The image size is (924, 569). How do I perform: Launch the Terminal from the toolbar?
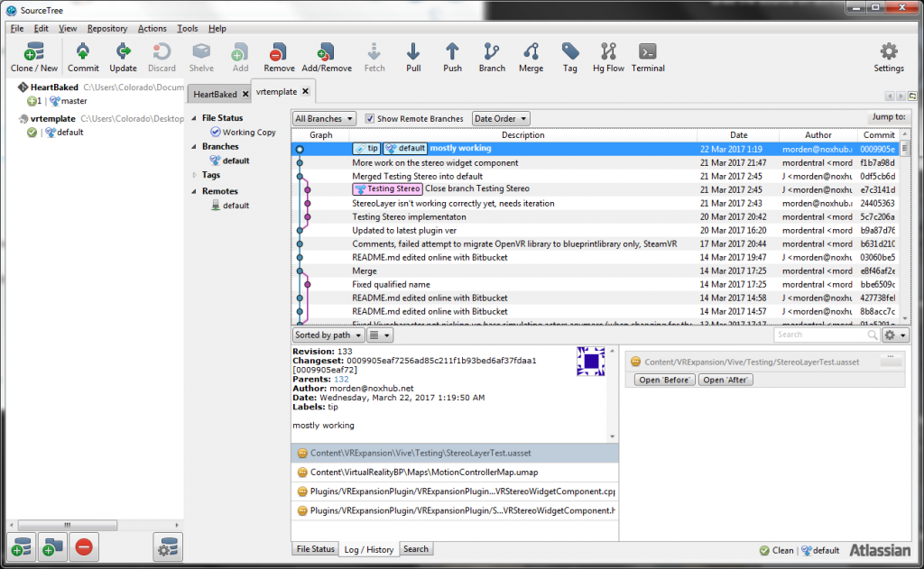pos(648,57)
